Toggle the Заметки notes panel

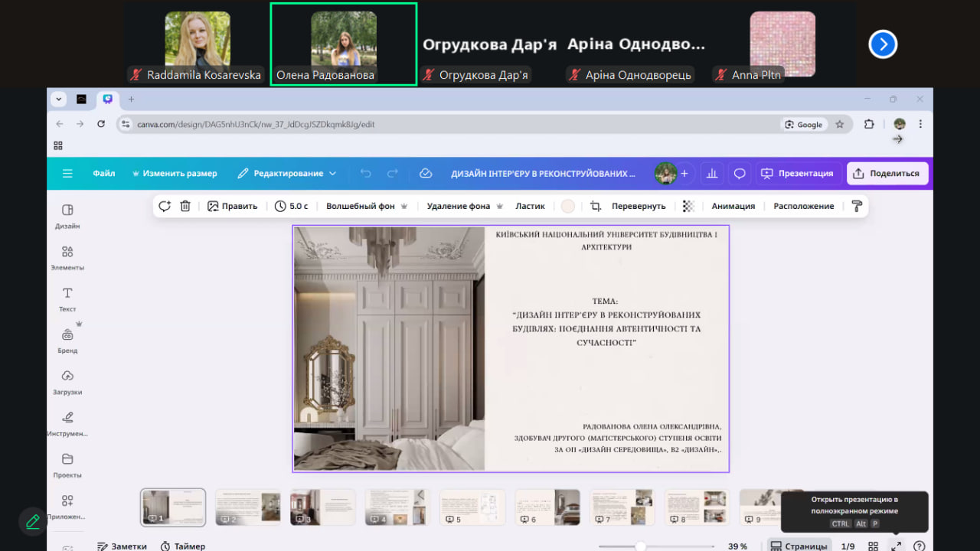point(122,546)
